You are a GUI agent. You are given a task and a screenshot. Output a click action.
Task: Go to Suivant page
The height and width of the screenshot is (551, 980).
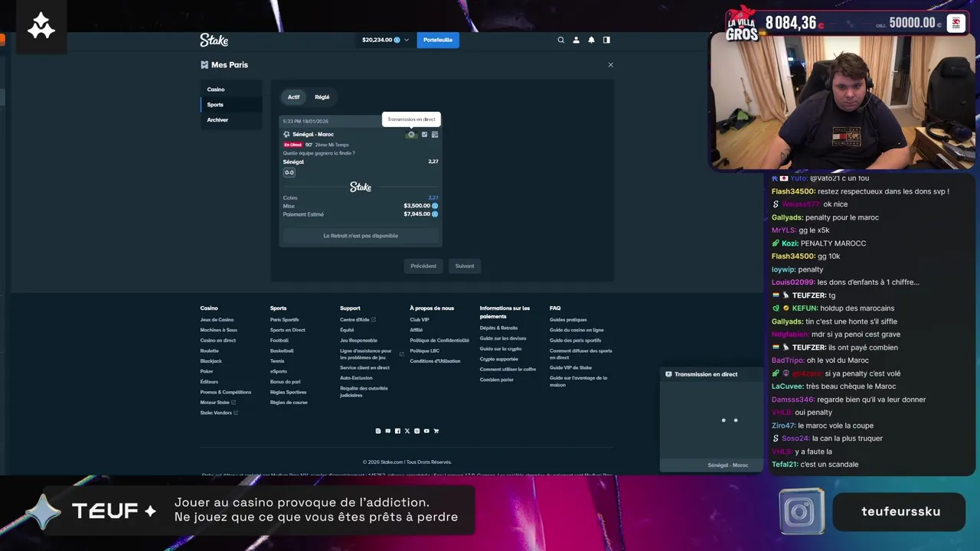(465, 266)
